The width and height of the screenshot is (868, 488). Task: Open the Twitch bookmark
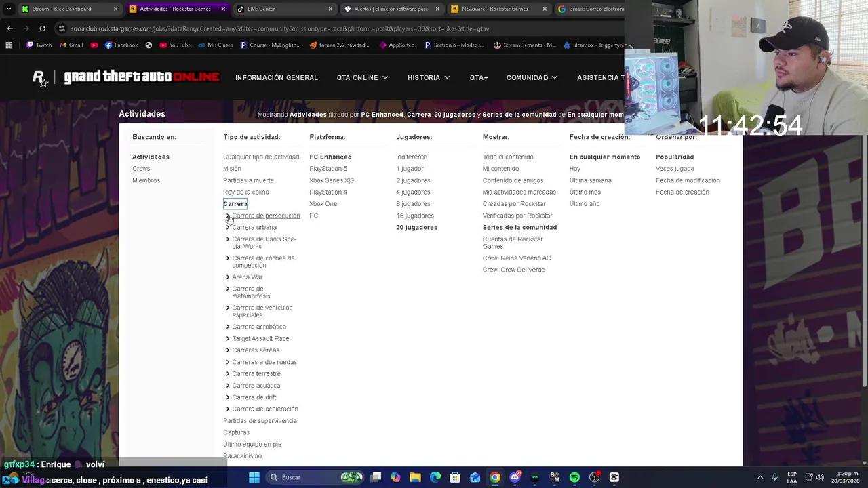(39, 45)
